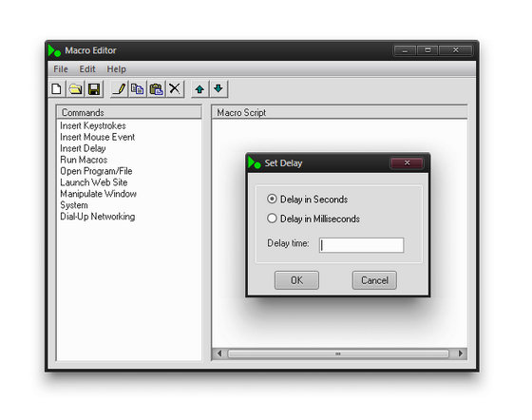
Task: Click the Open folder toolbar icon
Action: 75,89
